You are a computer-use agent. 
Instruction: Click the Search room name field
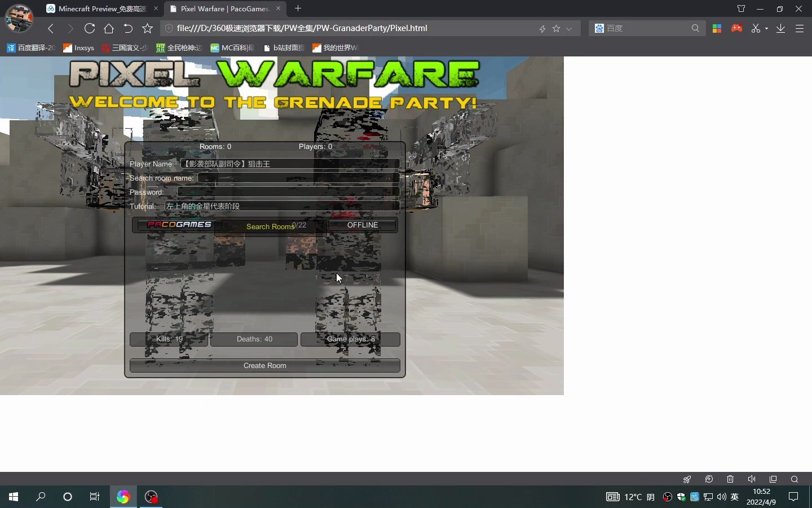[x=298, y=178]
